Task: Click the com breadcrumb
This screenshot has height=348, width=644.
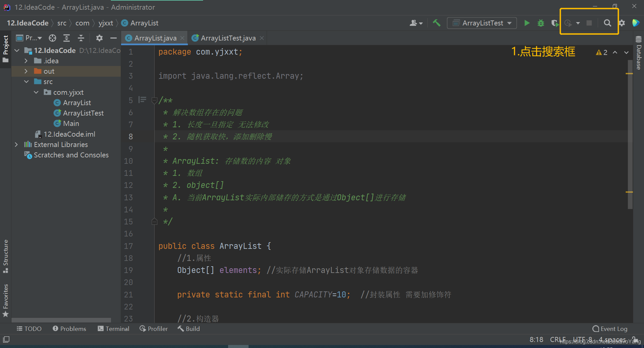Action: [82, 23]
